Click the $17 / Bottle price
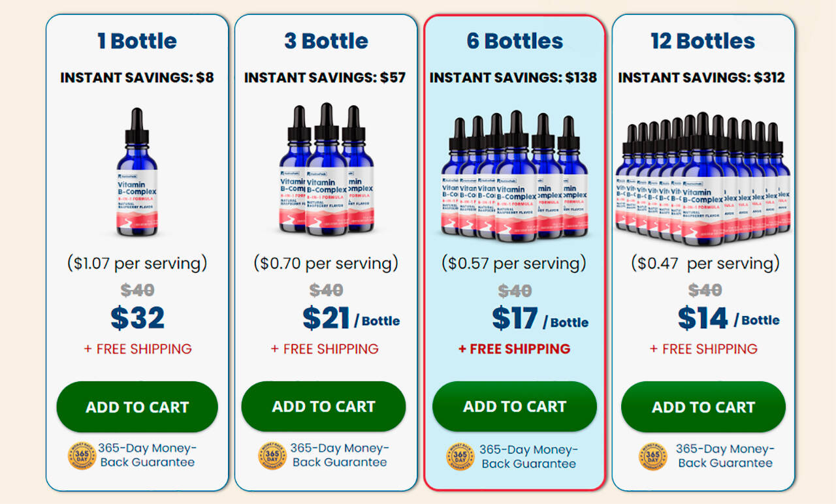Image resolution: width=836 pixels, height=504 pixels. coord(539,319)
